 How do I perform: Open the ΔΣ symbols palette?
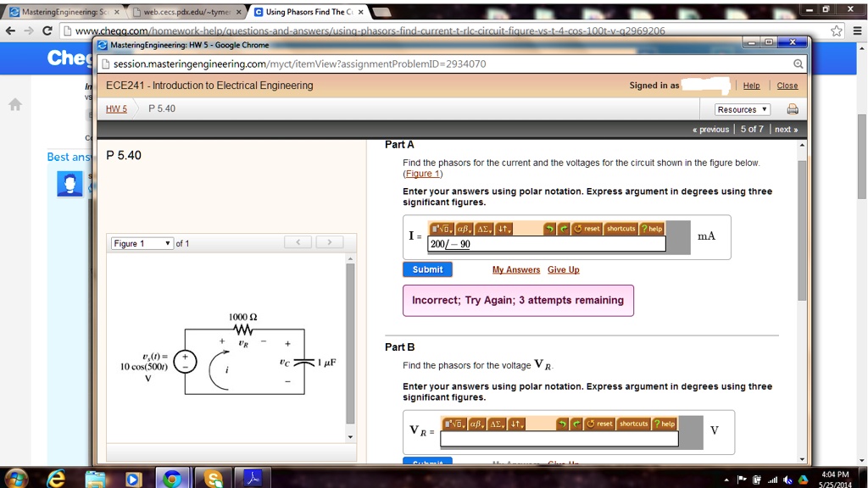pyautogui.click(x=485, y=229)
